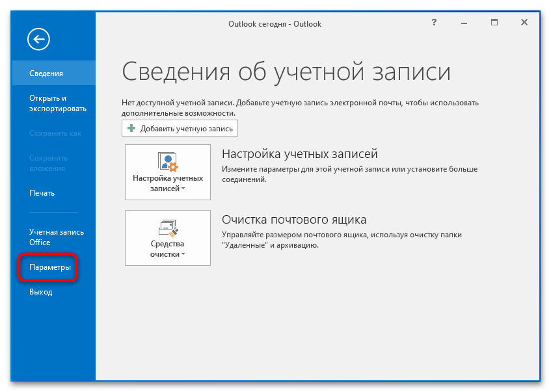The image size is (551, 392).
Task: Click the Outlook сегодня title bar text
Action: [x=275, y=24]
